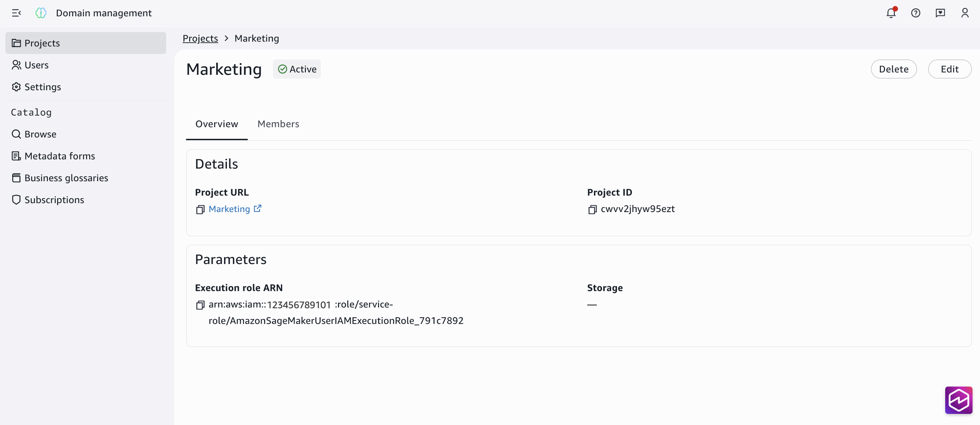Switch to the Overview tab
The width and height of the screenshot is (980, 425).
[217, 124]
